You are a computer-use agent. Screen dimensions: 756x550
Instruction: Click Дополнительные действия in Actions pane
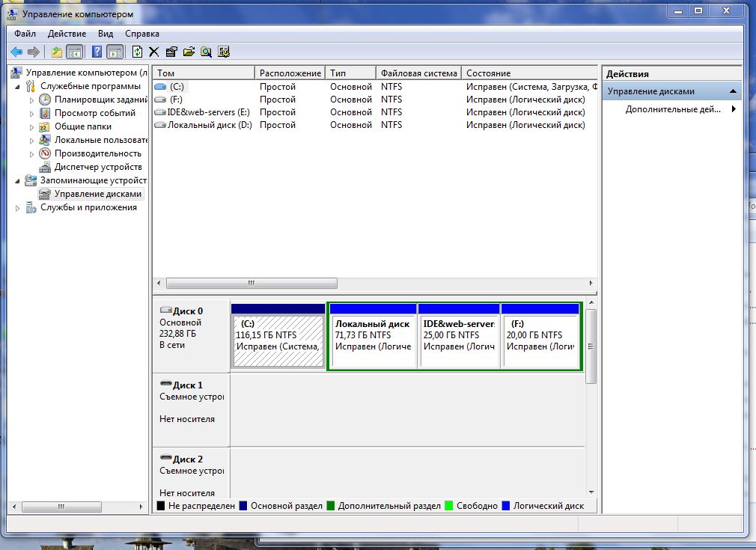click(x=672, y=109)
